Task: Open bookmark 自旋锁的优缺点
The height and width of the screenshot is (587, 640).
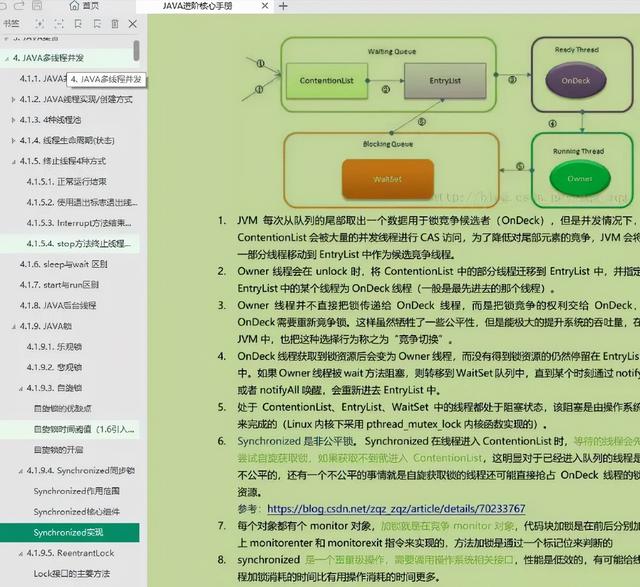Action: point(62,408)
